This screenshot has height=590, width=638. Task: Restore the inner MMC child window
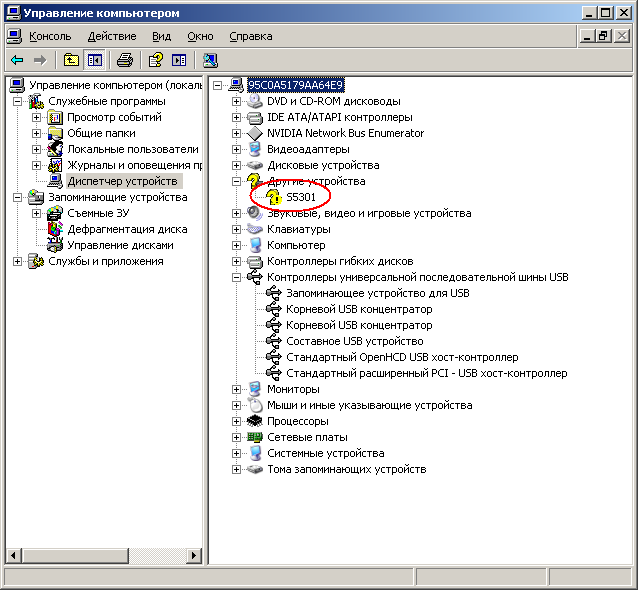pos(604,37)
